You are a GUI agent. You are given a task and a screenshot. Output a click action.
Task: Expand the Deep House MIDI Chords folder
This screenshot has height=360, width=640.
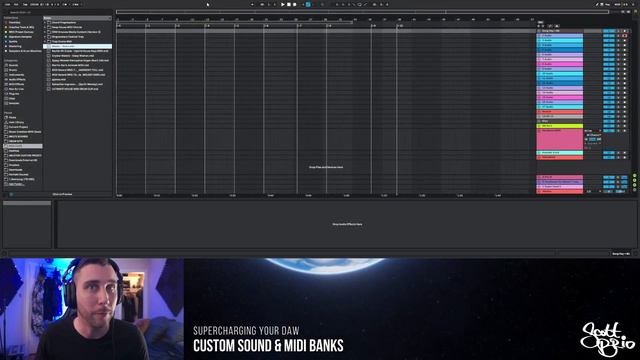[45, 27]
